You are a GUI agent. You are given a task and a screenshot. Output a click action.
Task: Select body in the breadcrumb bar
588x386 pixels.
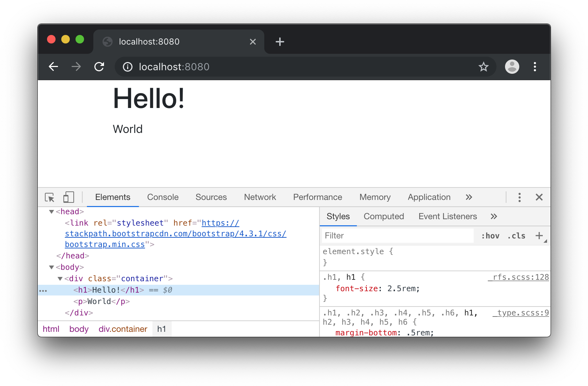[79, 329]
